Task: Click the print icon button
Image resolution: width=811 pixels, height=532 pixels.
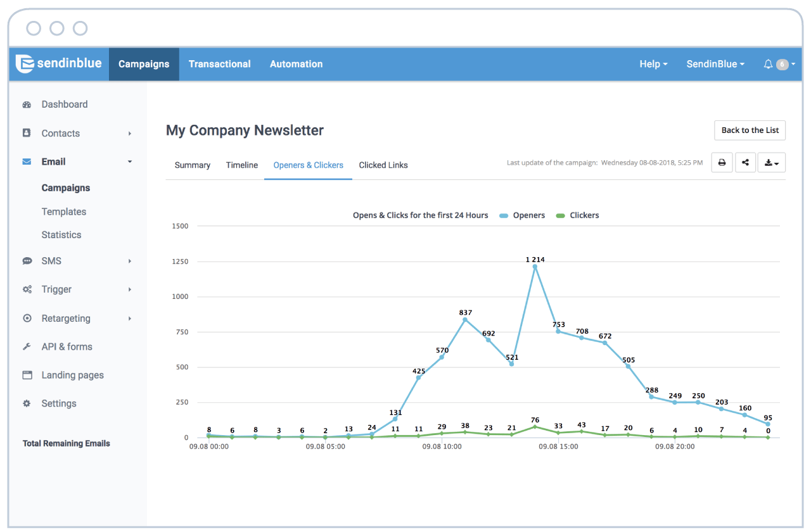Action: [x=722, y=163]
